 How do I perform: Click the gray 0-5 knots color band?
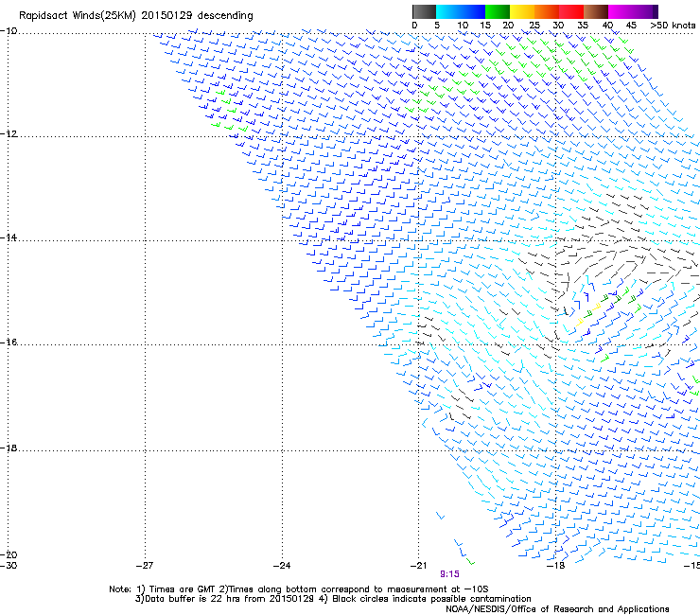point(424,11)
